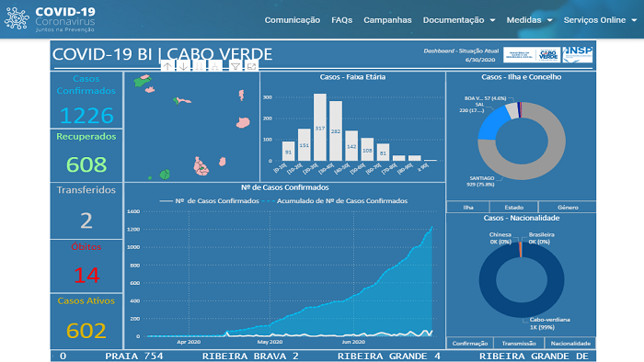
Task: Go to the Campanhas page
Action: click(387, 20)
